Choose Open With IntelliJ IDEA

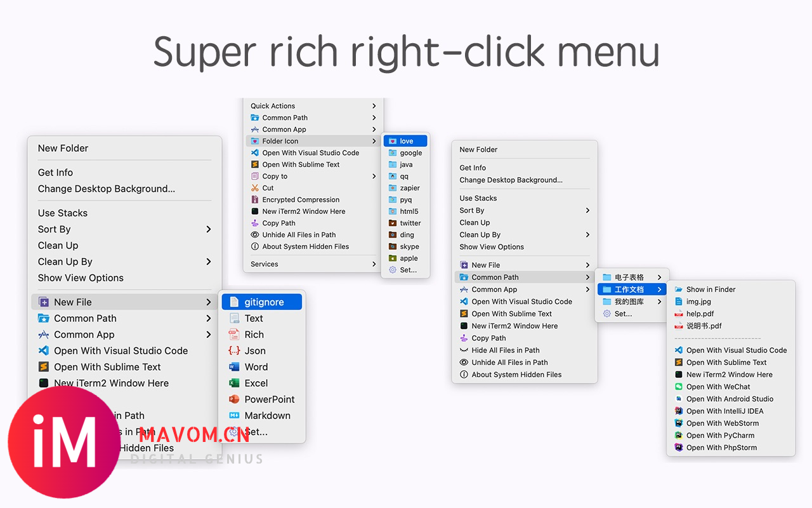[x=731, y=411]
